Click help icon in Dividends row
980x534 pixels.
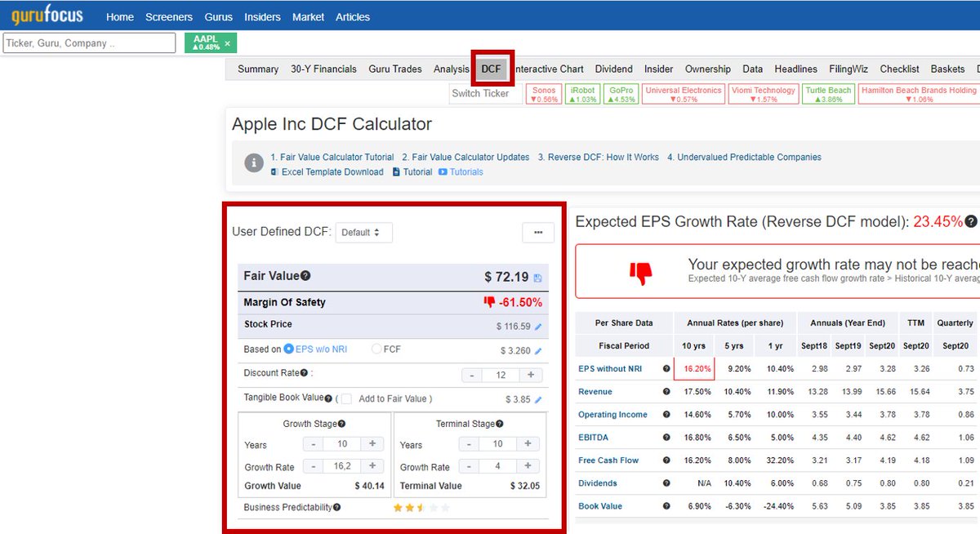tap(666, 483)
